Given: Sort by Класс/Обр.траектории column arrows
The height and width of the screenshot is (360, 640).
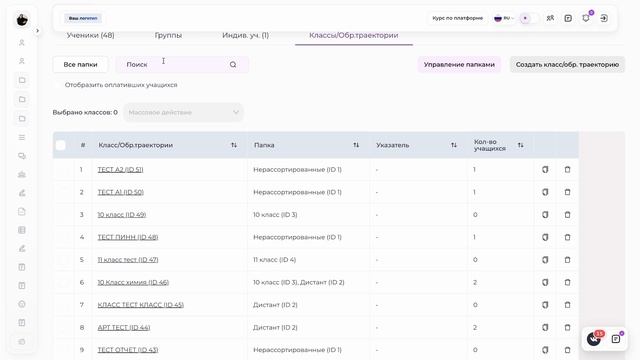Looking at the screenshot, I should click(x=234, y=145).
